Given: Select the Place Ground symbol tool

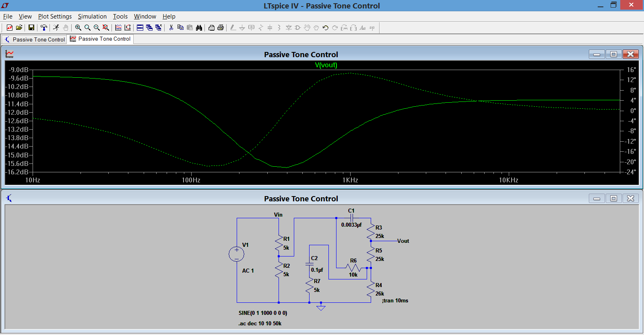Looking at the screenshot, I should 242,28.
